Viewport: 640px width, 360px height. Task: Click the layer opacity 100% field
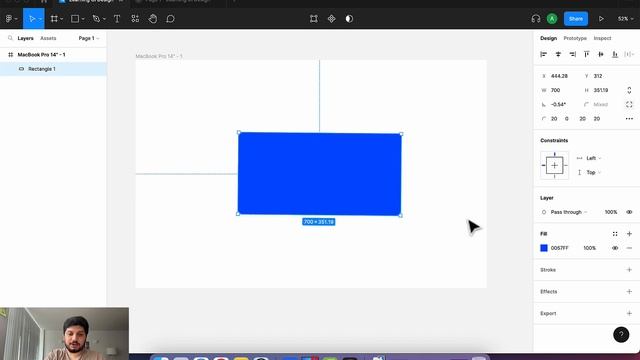[611, 212]
